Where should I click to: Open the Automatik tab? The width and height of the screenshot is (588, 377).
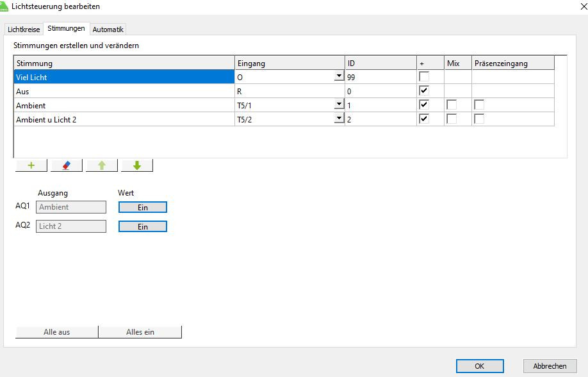(108, 29)
